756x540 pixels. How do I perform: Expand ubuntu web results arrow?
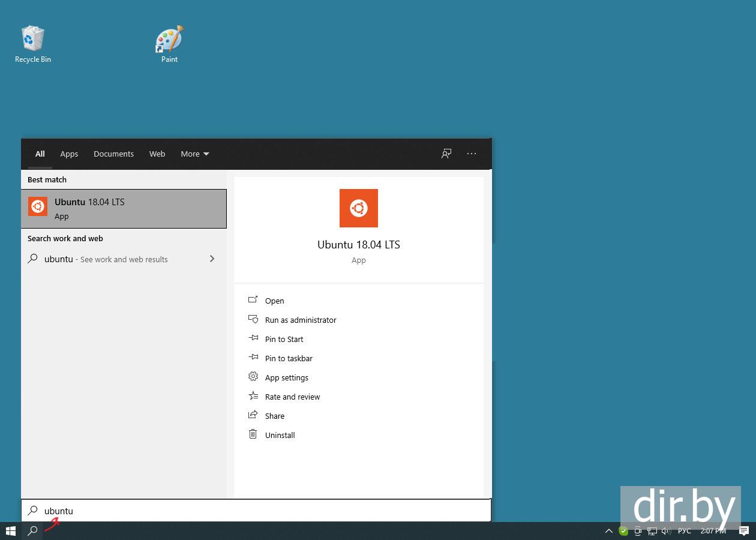(x=212, y=259)
